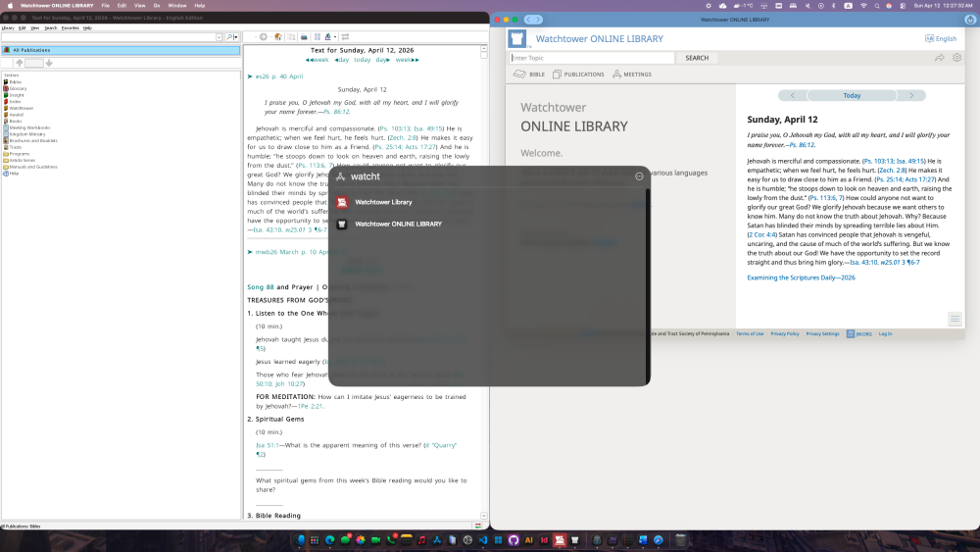Go to next day arrow beside Today

(911, 95)
